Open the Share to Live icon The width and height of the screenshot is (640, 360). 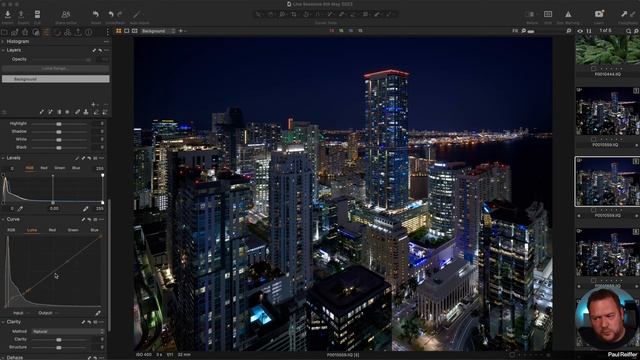pyautogui.click(x=65, y=14)
